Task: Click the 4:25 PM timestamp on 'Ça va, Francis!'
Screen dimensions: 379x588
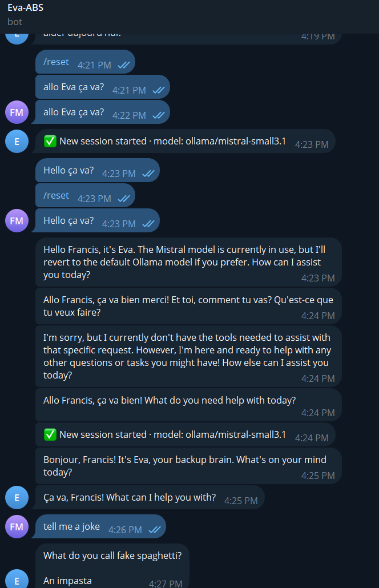Action: [241, 501]
